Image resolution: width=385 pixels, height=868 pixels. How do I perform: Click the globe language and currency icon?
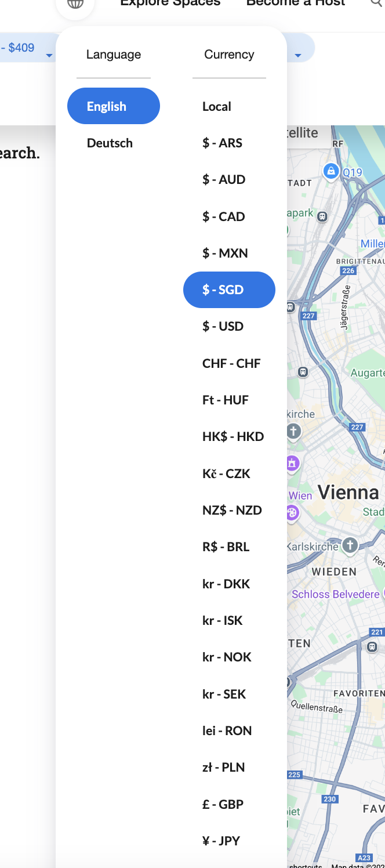tap(75, 5)
